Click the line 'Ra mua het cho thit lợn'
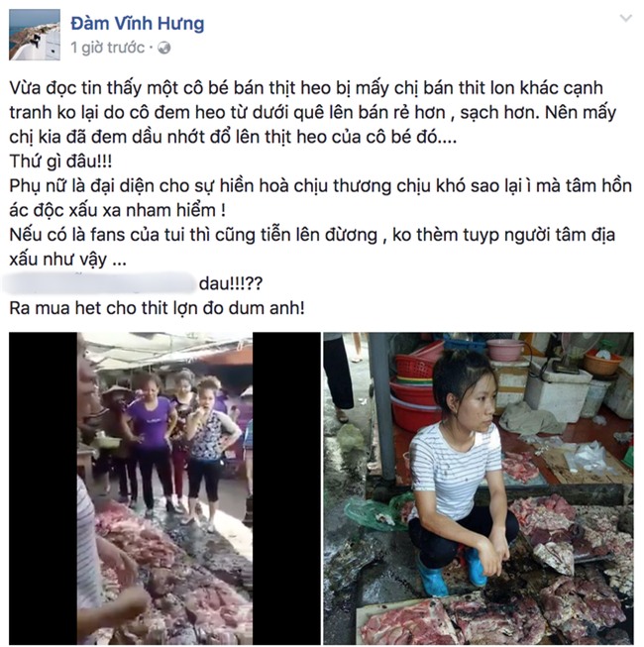Viewport: 644px width, 647px height. click(x=157, y=308)
